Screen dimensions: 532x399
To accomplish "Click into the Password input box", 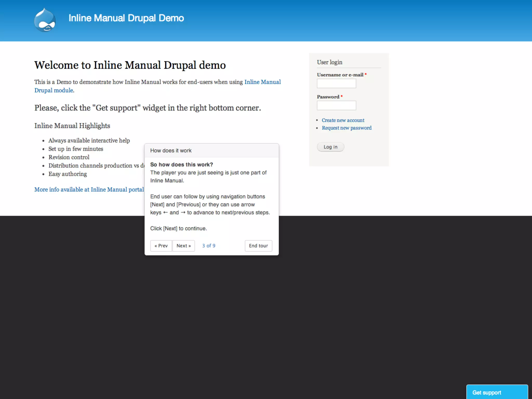I will click(x=336, y=105).
